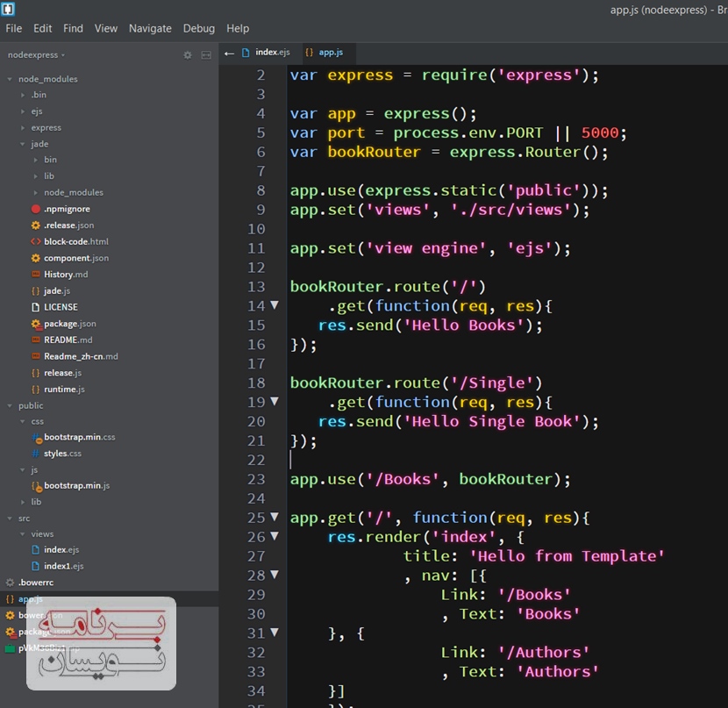Fold the function block at line 19
Screen dimensions: 728x708
[x=275, y=401]
